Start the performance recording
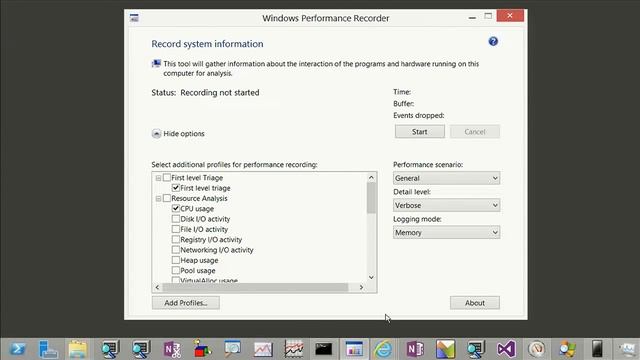The height and width of the screenshot is (360, 640). pyautogui.click(x=420, y=132)
